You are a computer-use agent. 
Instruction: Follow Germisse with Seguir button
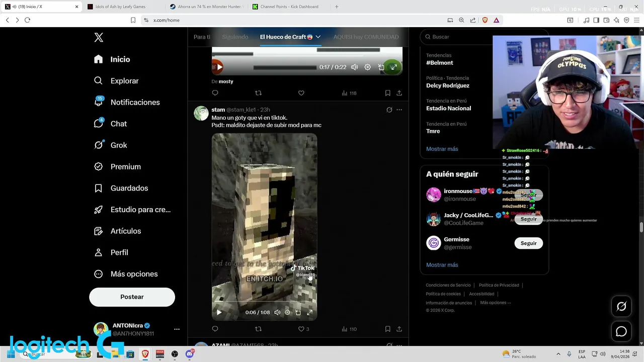point(528,243)
